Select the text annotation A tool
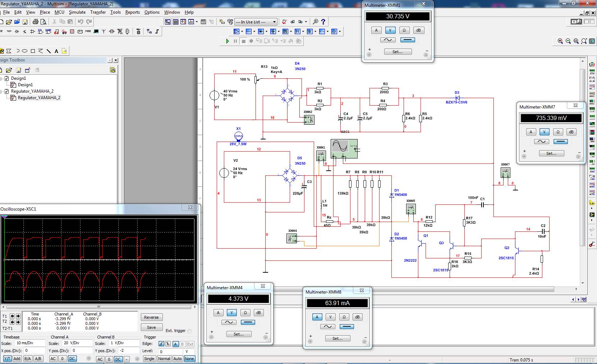The height and width of the screenshot is (364, 597). coord(56,51)
